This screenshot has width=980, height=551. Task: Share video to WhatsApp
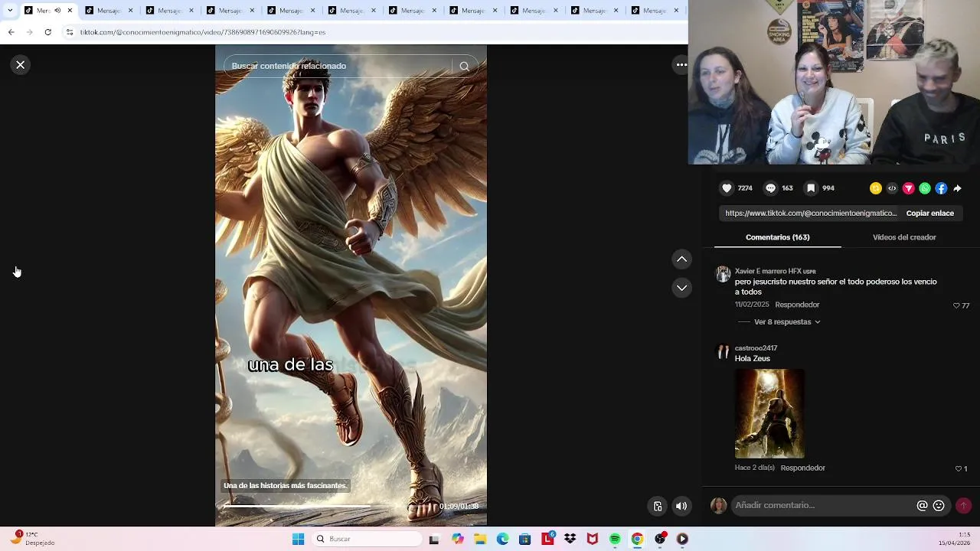pos(925,188)
